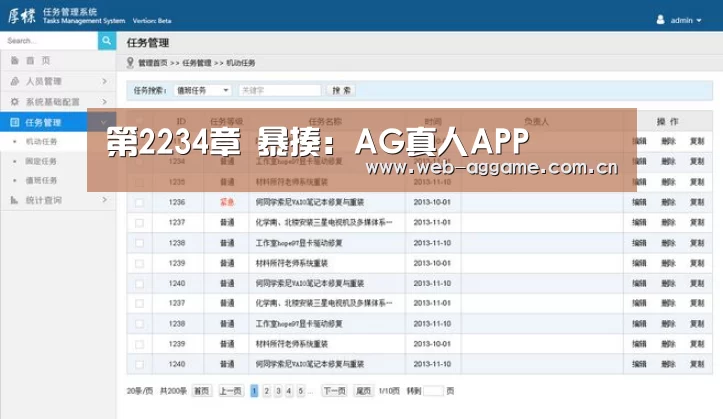Click the 共200条 total count text
This screenshot has width=723, height=419.
tap(173, 391)
